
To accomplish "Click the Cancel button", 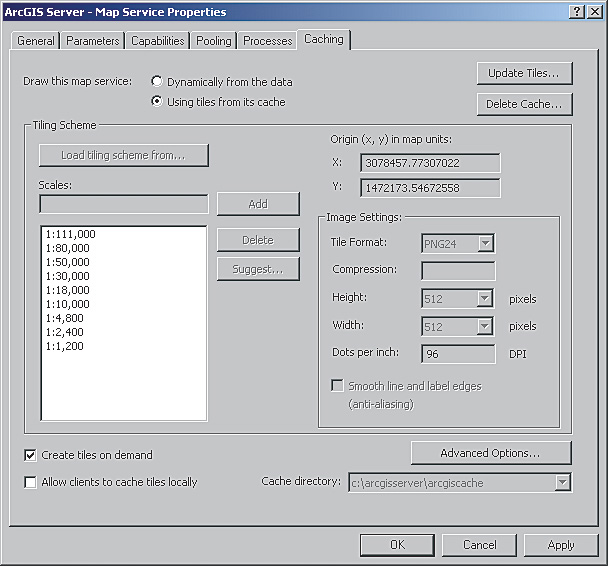I will point(479,545).
